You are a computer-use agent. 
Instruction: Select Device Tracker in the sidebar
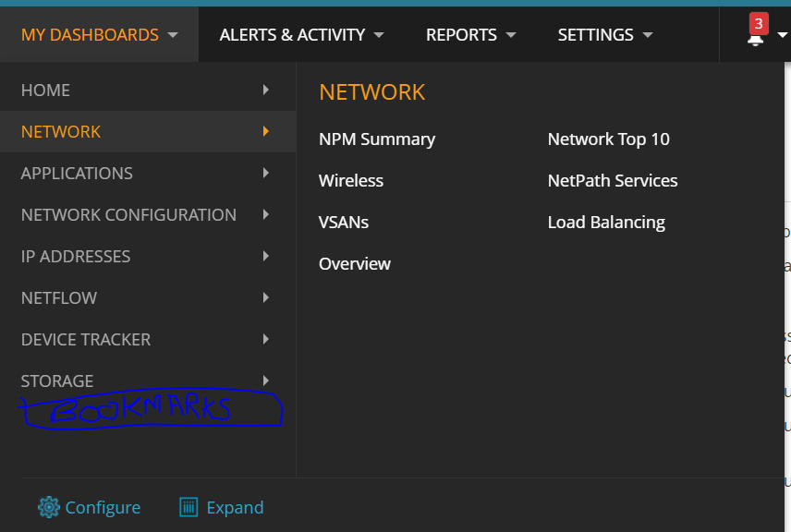point(148,339)
